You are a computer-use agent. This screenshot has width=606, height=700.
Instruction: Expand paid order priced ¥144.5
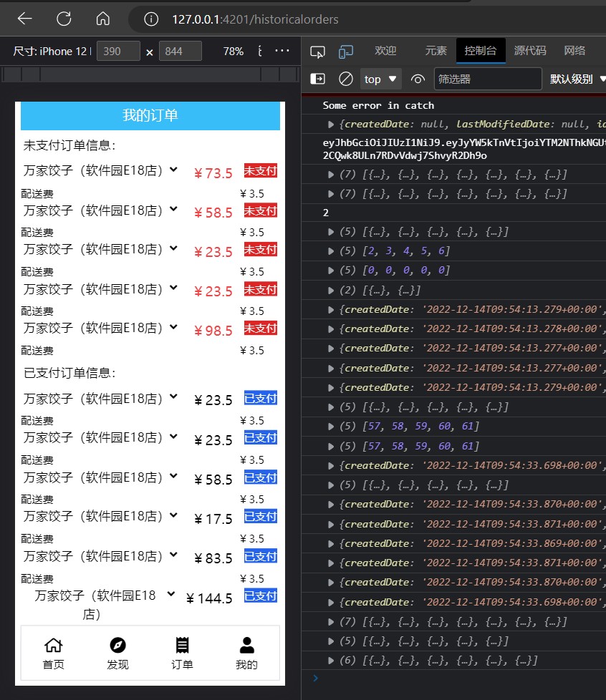170,594
